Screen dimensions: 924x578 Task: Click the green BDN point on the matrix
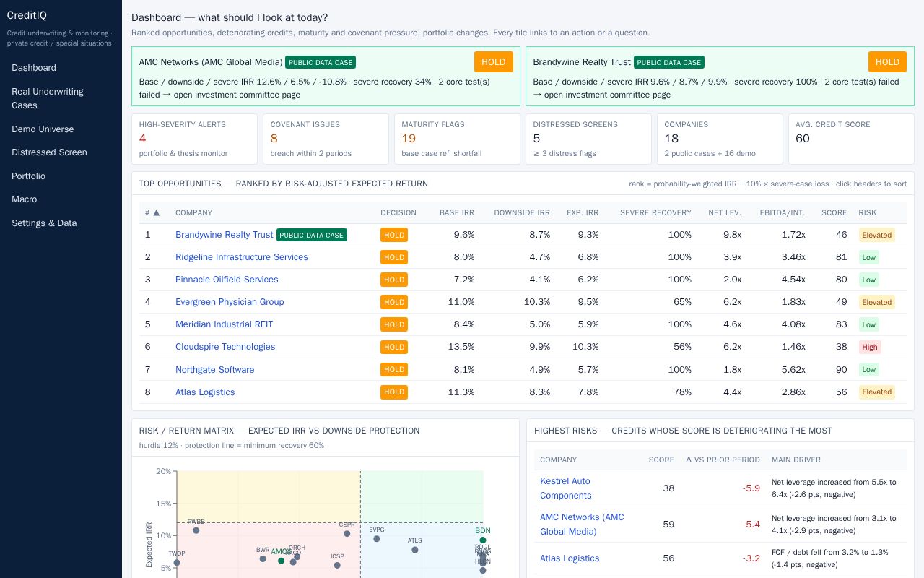point(483,540)
